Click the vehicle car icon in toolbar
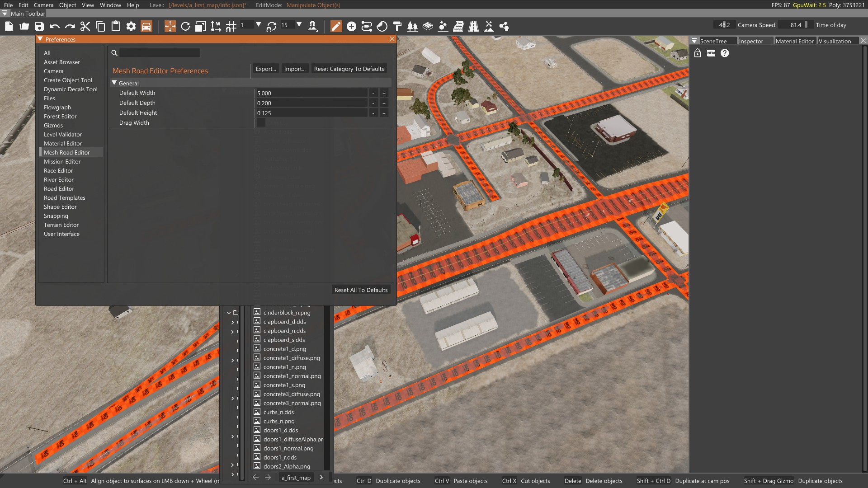 tap(146, 26)
